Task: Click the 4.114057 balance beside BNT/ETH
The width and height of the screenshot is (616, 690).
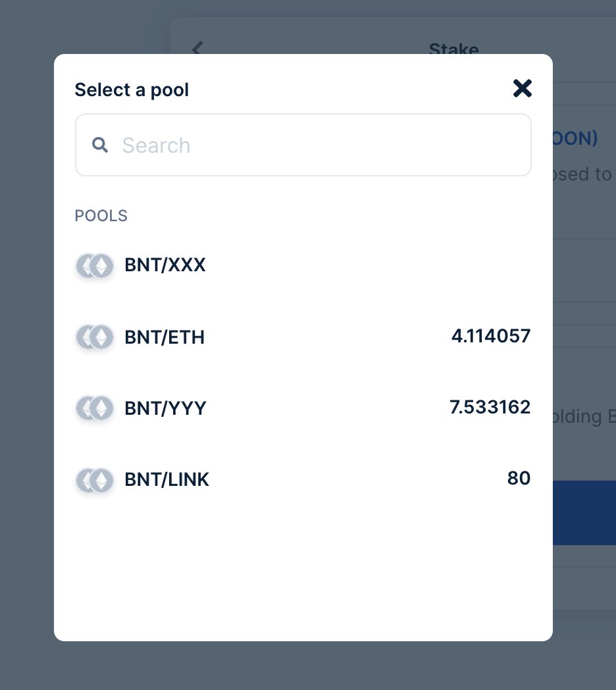Action: coord(490,336)
